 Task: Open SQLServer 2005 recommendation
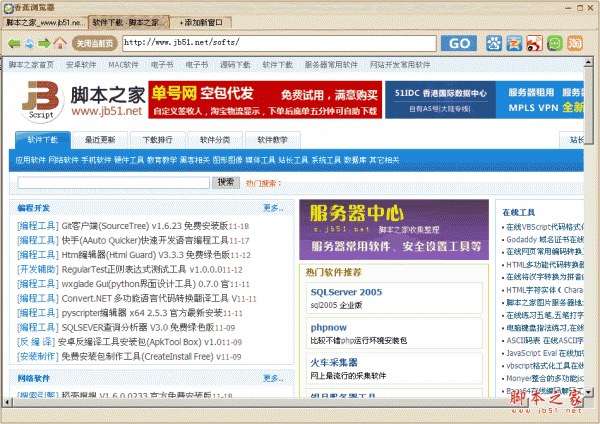point(346,292)
